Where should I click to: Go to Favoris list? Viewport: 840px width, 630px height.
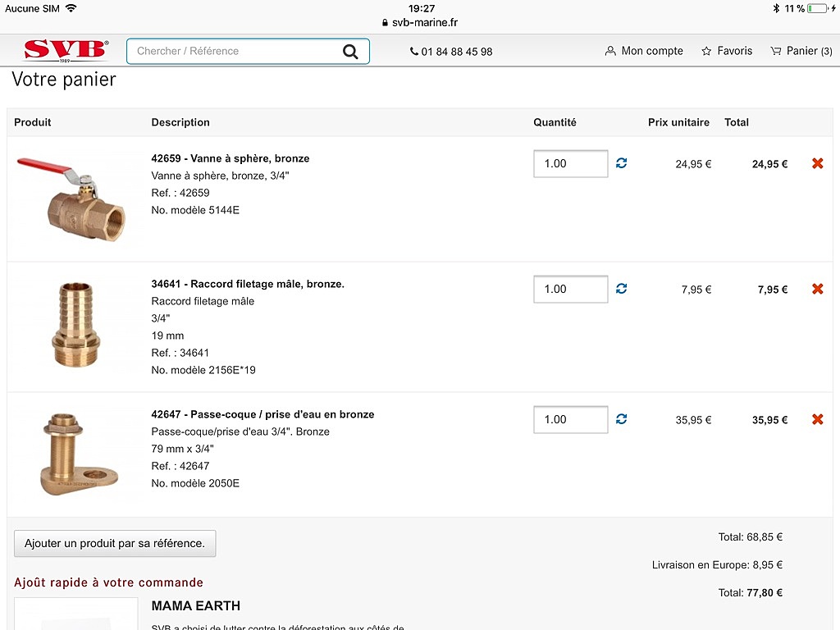pyautogui.click(x=727, y=51)
